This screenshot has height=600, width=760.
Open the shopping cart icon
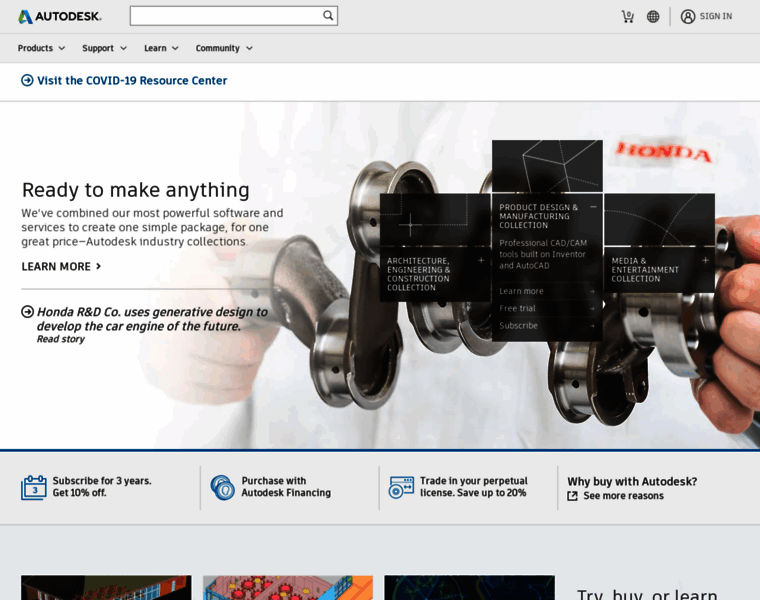click(x=628, y=16)
